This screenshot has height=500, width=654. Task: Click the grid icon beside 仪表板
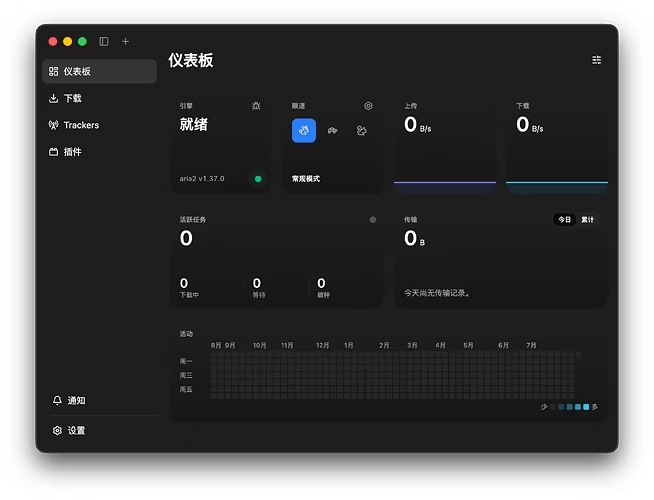tap(53, 71)
